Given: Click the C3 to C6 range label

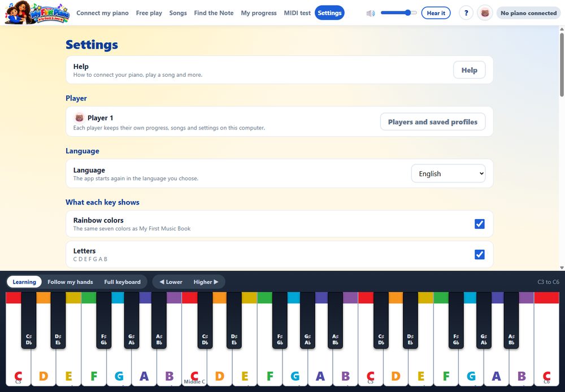Looking at the screenshot, I should click(x=549, y=282).
